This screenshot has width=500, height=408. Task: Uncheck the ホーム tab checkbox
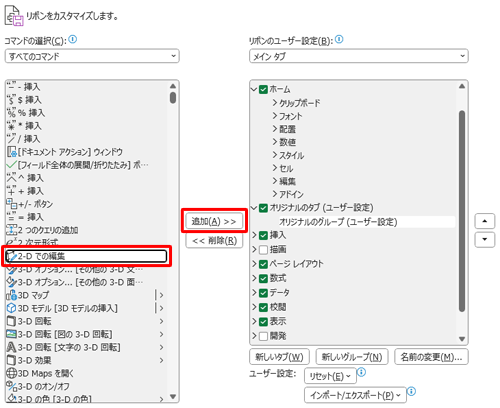(263, 89)
